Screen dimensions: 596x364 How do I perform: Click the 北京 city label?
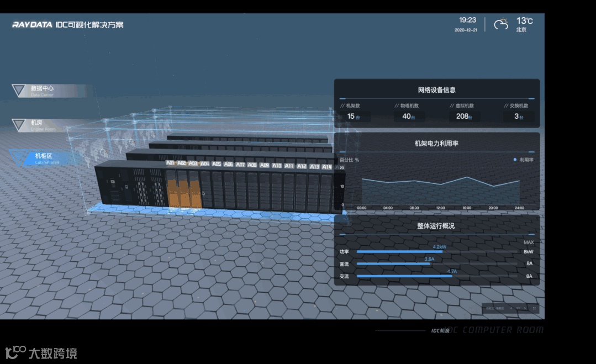[521, 30]
